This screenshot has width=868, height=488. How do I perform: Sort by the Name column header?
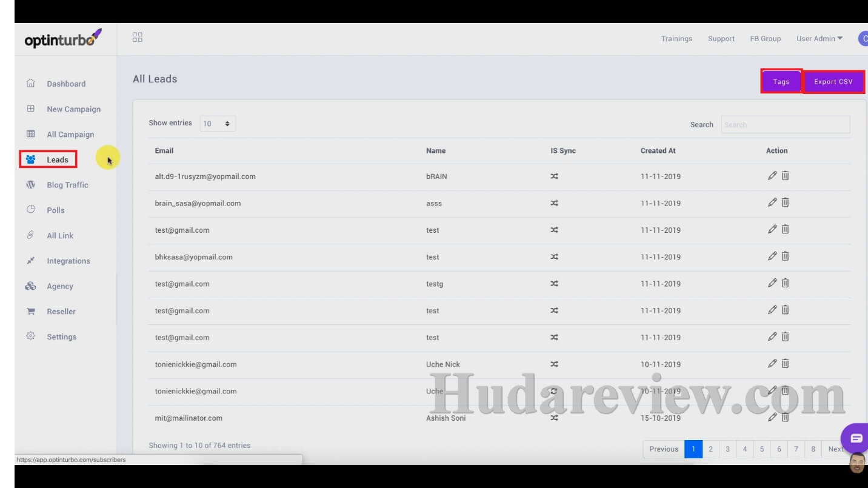(x=436, y=150)
